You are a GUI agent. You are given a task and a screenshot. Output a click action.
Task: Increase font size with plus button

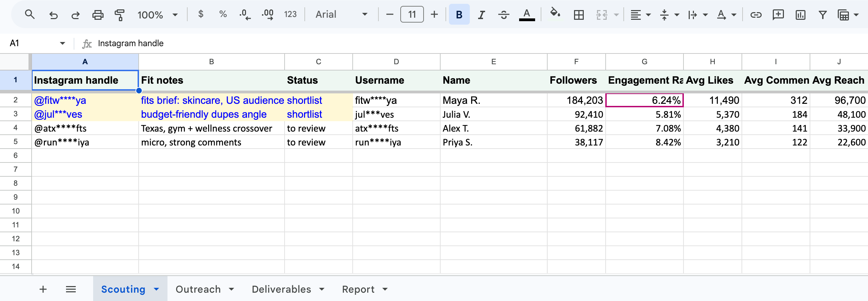pyautogui.click(x=434, y=14)
